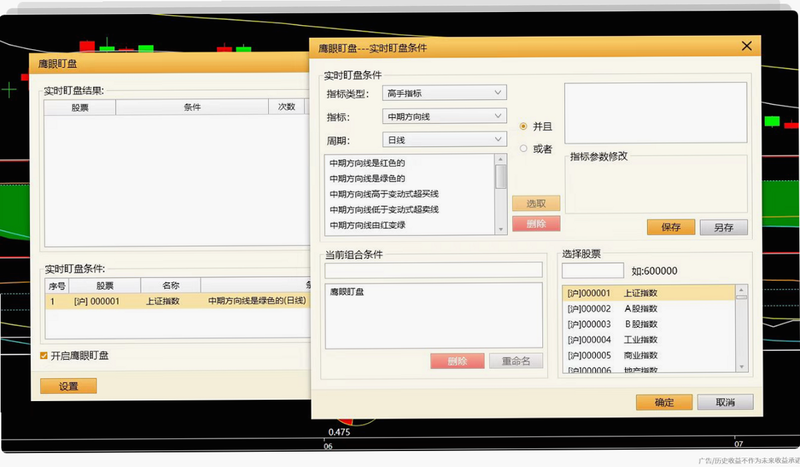Click the 另存 button
800x467 pixels.
723,227
